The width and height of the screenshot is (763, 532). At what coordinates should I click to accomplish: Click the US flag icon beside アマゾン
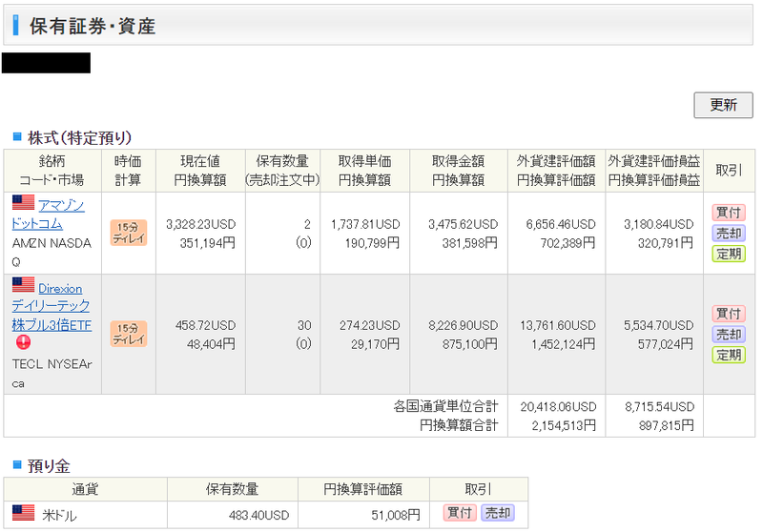(x=23, y=203)
